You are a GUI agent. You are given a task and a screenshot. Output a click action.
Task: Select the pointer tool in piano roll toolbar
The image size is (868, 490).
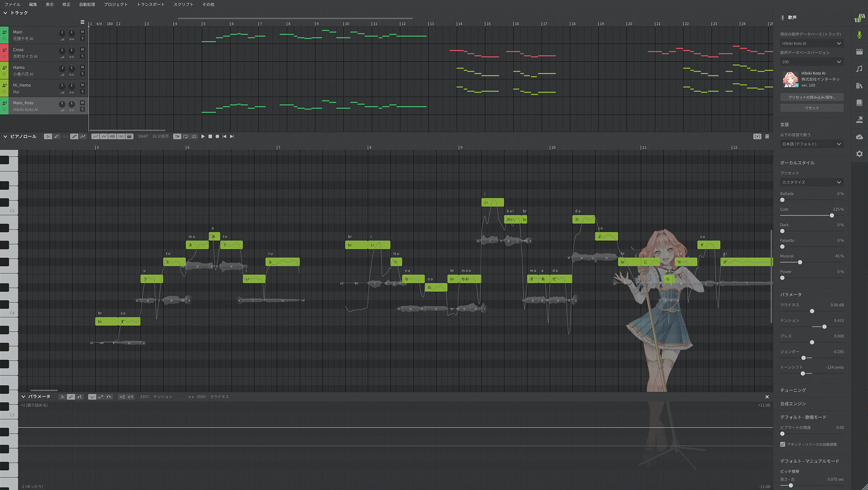[x=48, y=137]
